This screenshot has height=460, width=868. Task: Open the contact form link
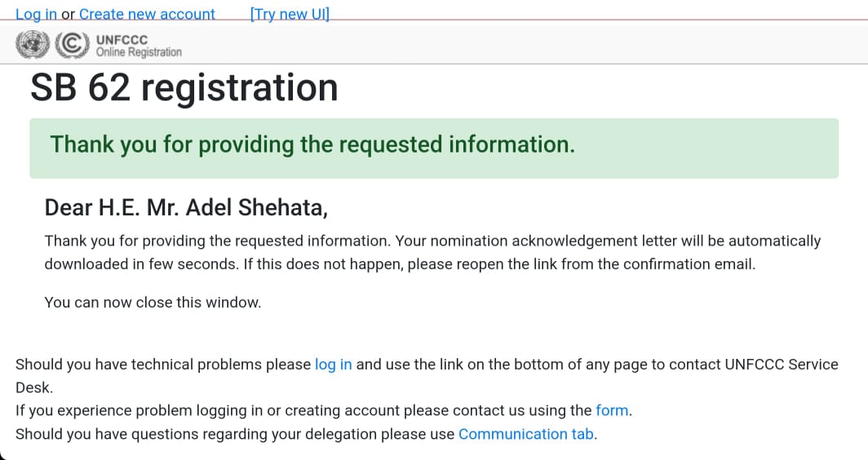612,410
